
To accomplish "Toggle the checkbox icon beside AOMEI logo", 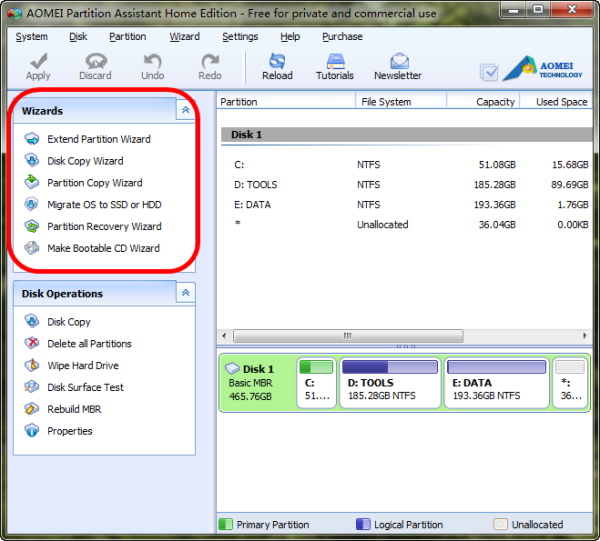I will click(489, 72).
